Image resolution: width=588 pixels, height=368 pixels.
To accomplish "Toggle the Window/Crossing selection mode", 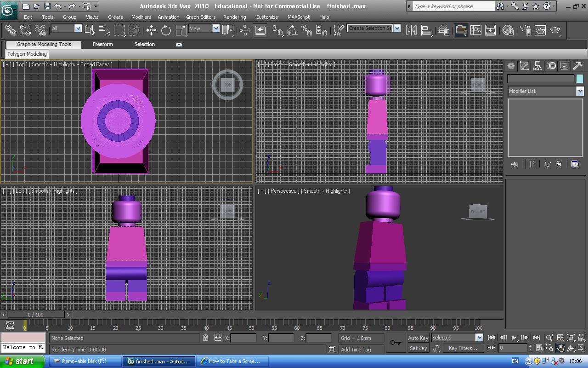I will click(134, 30).
